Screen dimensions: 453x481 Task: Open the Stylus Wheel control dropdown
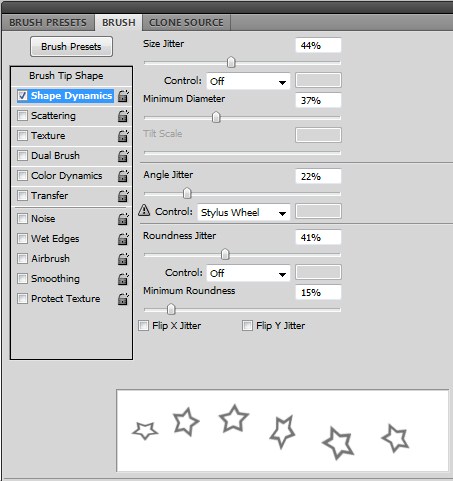point(244,212)
